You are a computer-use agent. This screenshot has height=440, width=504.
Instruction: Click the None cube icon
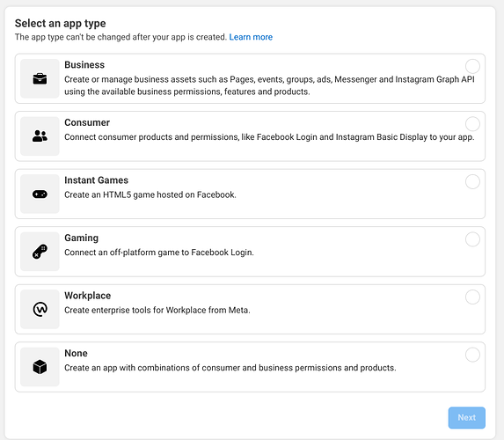click(x=40, y=367)
